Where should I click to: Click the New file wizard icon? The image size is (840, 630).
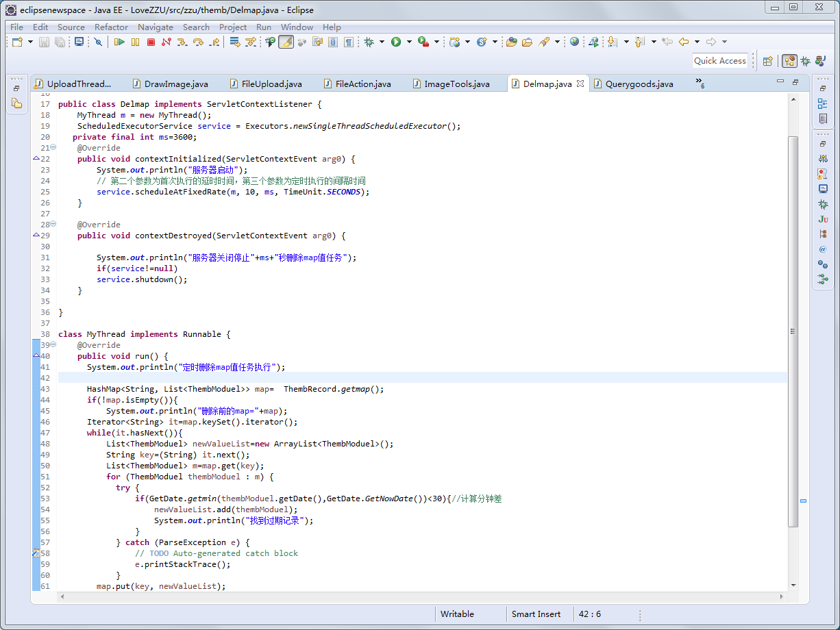pyautogui.click(x=18, y=42)
